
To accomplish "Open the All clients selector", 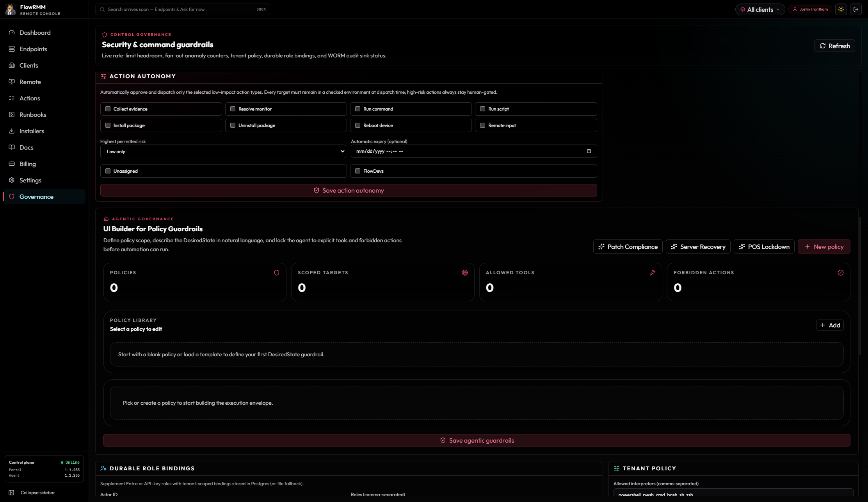I will 760,9.
